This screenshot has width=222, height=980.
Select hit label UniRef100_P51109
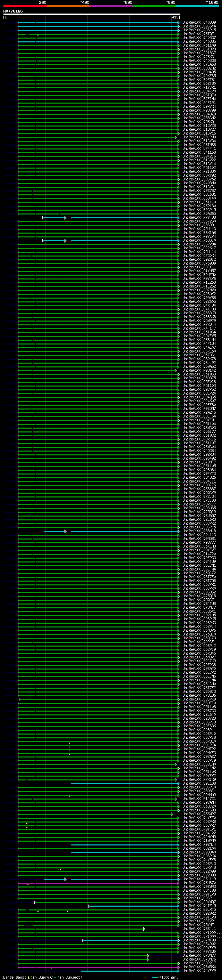pos(199,45)
